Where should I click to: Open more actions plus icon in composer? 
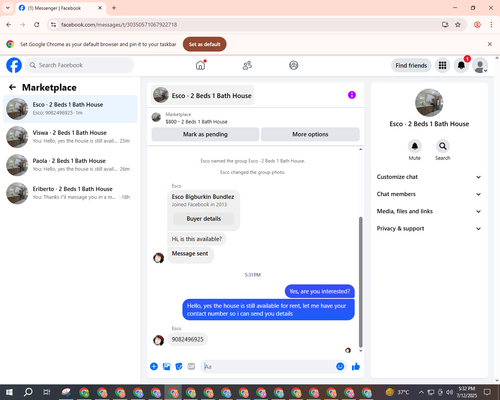click(154, 367)
